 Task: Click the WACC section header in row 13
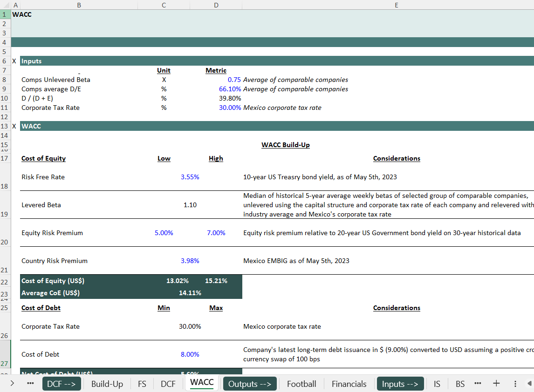coord(31,126)
